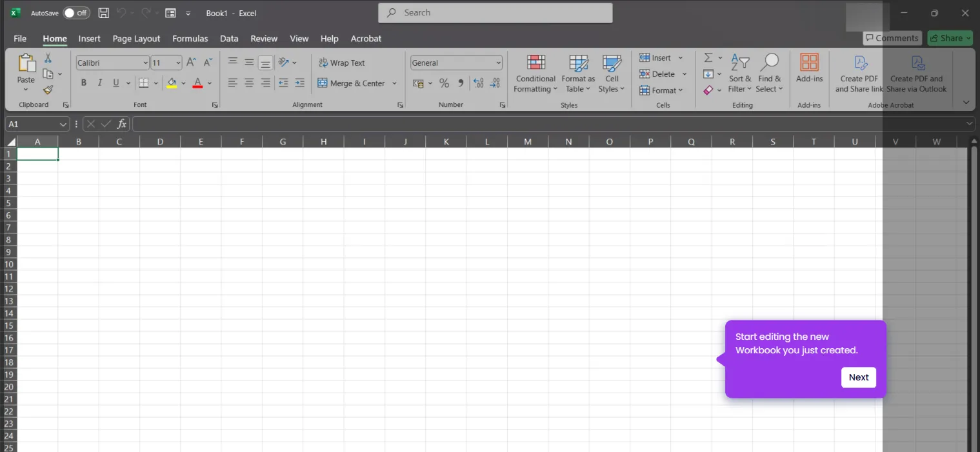
Task: Click Decrease Font Size icon
Action: click(x=208, y=63)
